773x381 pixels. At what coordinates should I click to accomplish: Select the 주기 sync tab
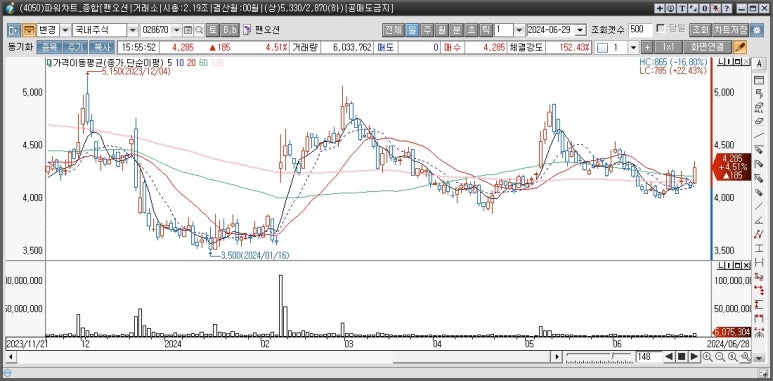(75, 47)
